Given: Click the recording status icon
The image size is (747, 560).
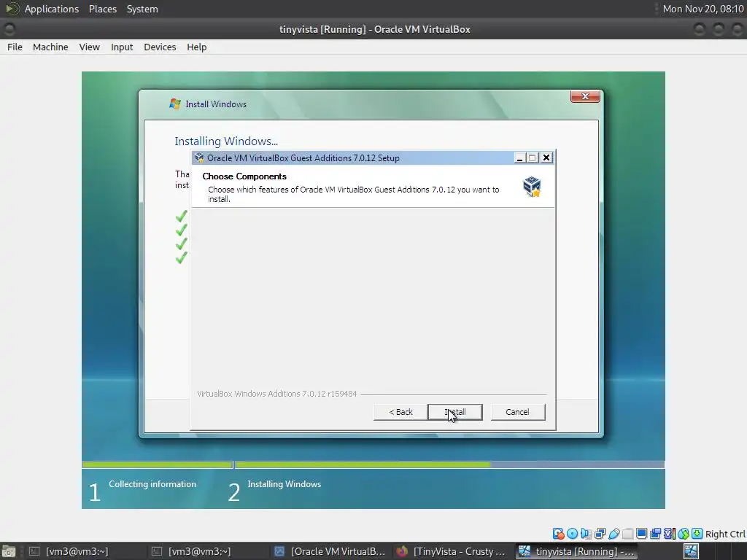Looking at the screenshot, I should (656, 534).
